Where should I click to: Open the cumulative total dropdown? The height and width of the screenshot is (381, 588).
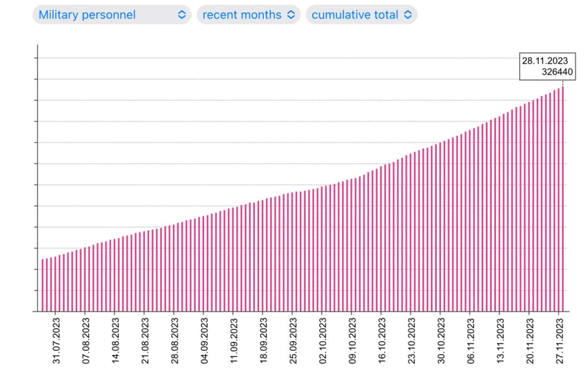(x=361, y=15)
